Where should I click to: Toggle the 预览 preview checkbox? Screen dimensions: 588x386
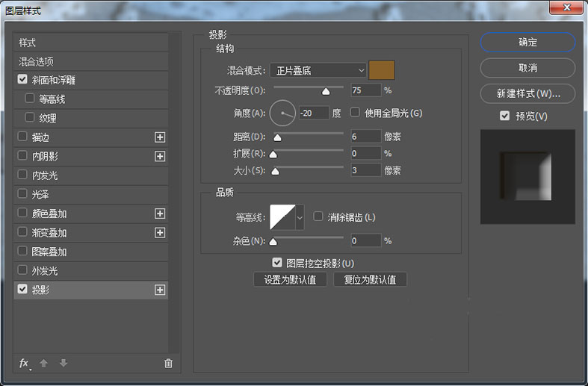pyautogui.click(x=505, y=116)
